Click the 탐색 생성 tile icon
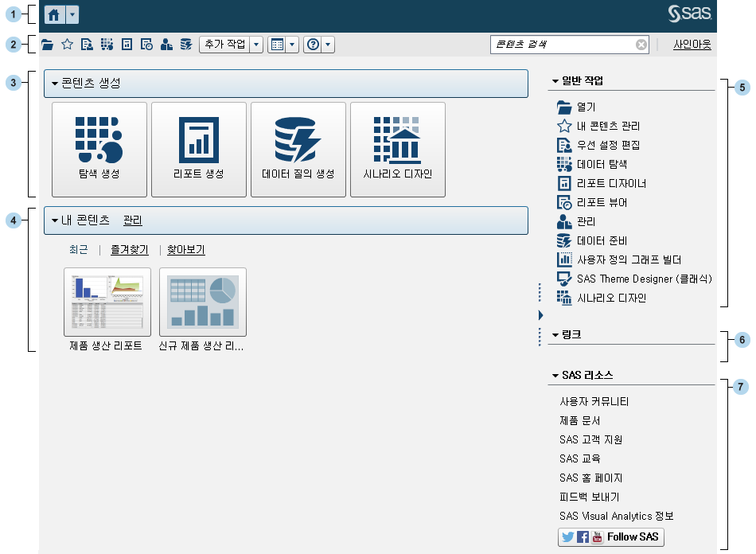 click(99, 138)
